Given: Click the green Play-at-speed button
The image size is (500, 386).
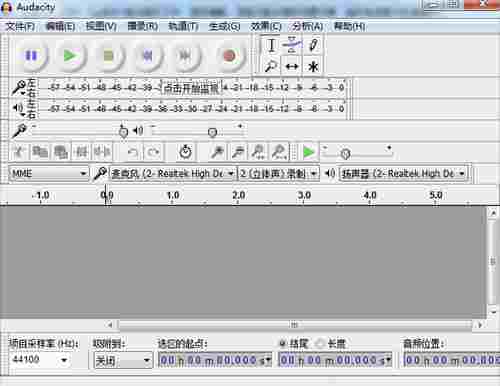Looking at the screenshot, I should tap(309, 152).
